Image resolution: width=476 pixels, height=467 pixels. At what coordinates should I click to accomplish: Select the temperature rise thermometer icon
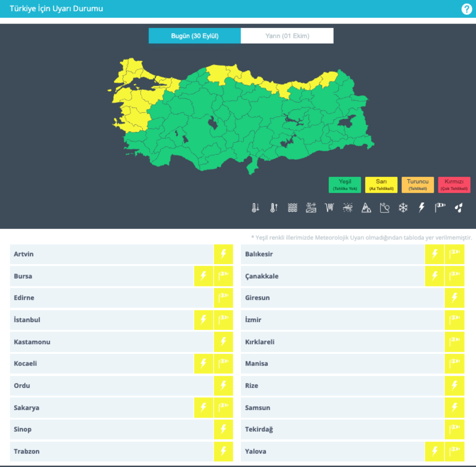tap(274, 208)
